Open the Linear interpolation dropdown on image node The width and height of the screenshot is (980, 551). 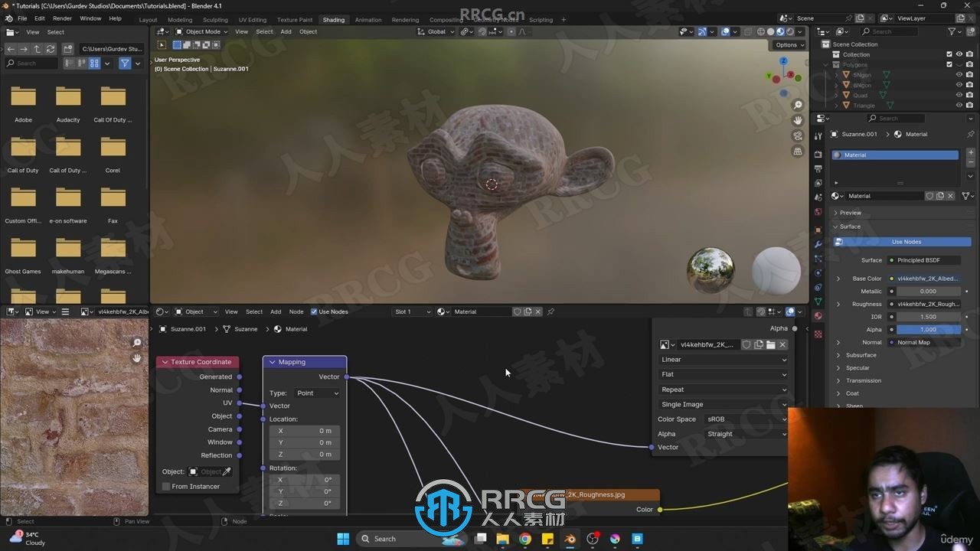pos(723,360)
